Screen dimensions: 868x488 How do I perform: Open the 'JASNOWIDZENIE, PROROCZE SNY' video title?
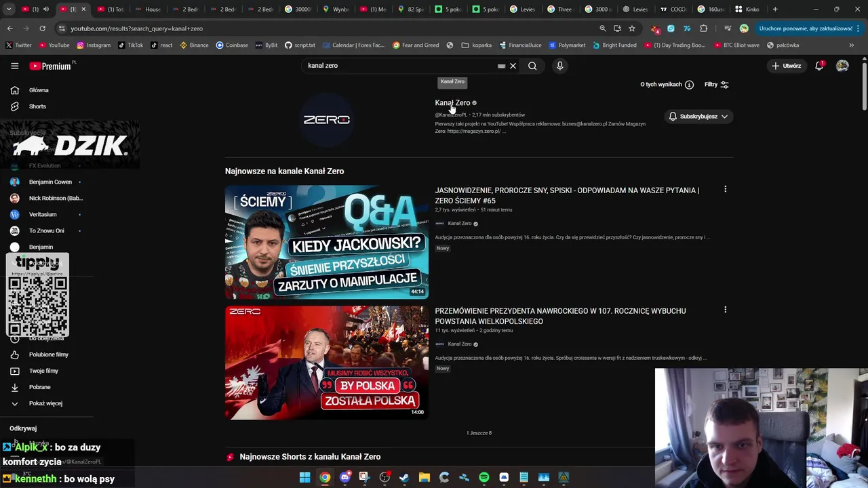point(567,195)
